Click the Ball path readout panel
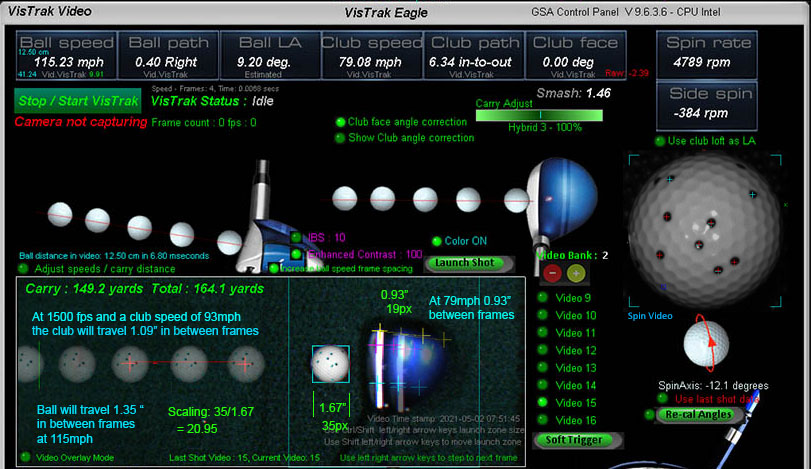The height and width of the screenshot is (469, 811). point(168,55)
